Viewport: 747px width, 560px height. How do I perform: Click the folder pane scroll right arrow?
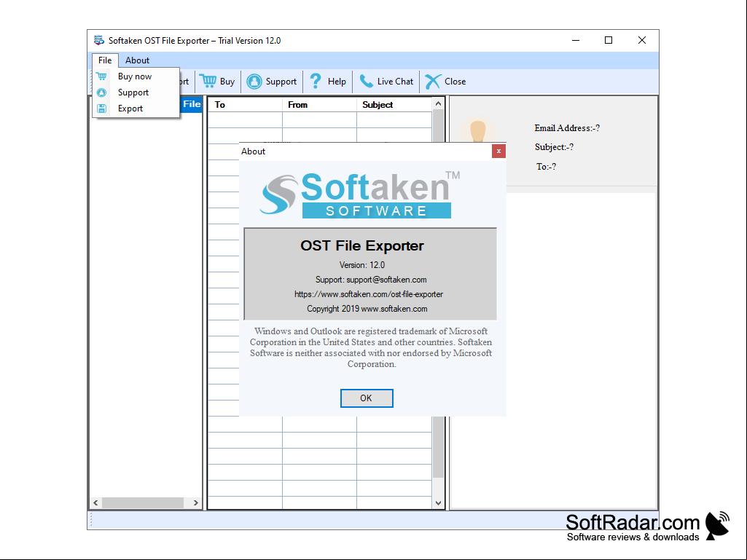click(195, 503)
